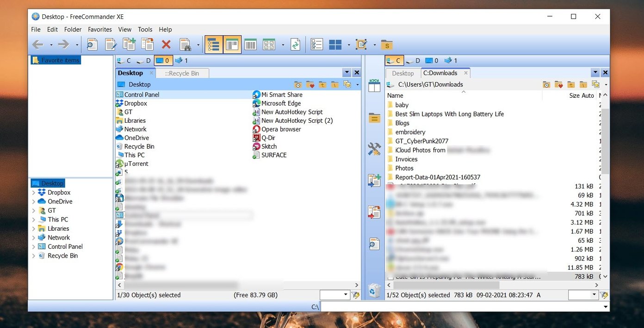Image resolution: width=644 pixels, height=328 pixels.
Task: Click the recycle bin icon in middle bar
Action: (374, 290)
